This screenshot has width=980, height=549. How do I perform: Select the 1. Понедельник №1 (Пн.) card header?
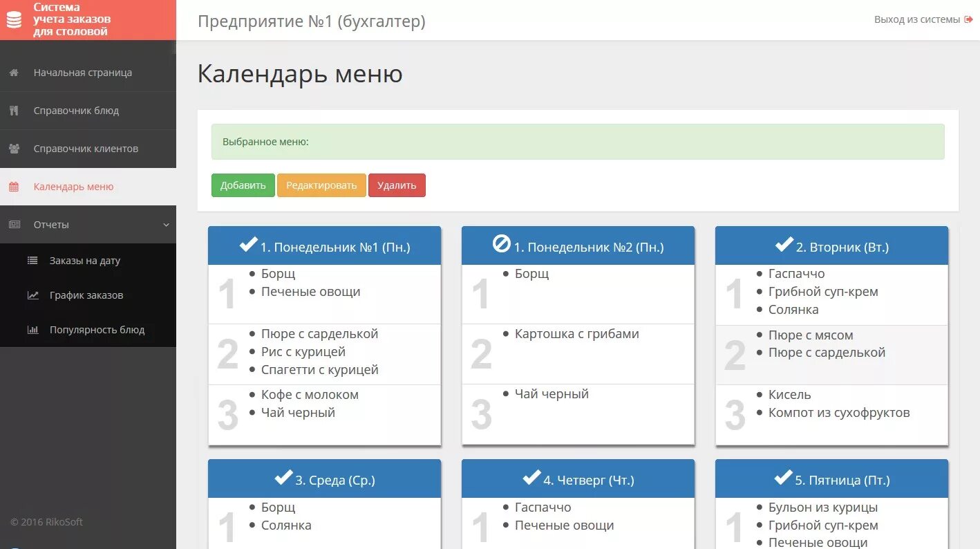click(x=324, y=245)
